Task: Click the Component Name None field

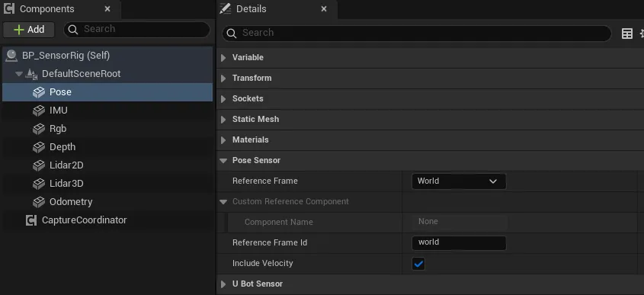Action: click(459, 222)
